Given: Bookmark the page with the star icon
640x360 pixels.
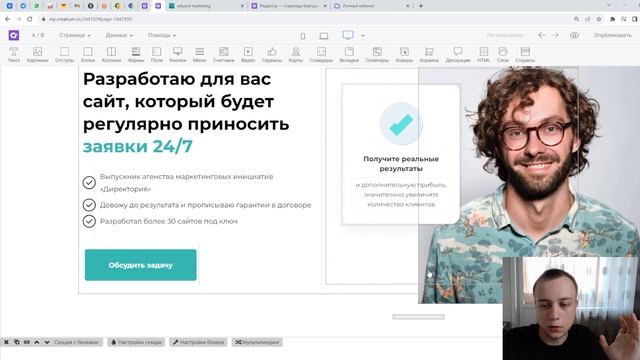Looking at the screenshot, I should pyautogui.click(x=599, y=19).
